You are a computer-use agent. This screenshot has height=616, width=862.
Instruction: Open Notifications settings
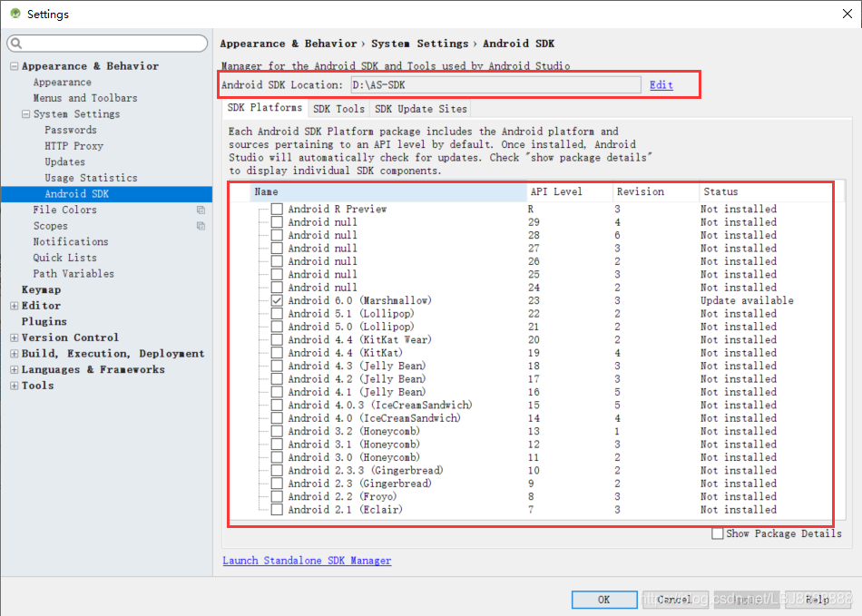71,242
